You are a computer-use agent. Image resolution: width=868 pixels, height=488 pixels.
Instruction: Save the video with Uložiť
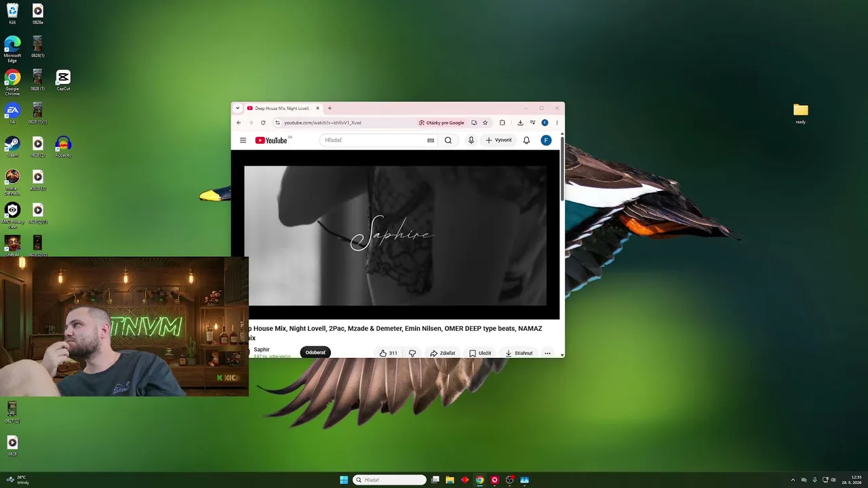point(480,353)
